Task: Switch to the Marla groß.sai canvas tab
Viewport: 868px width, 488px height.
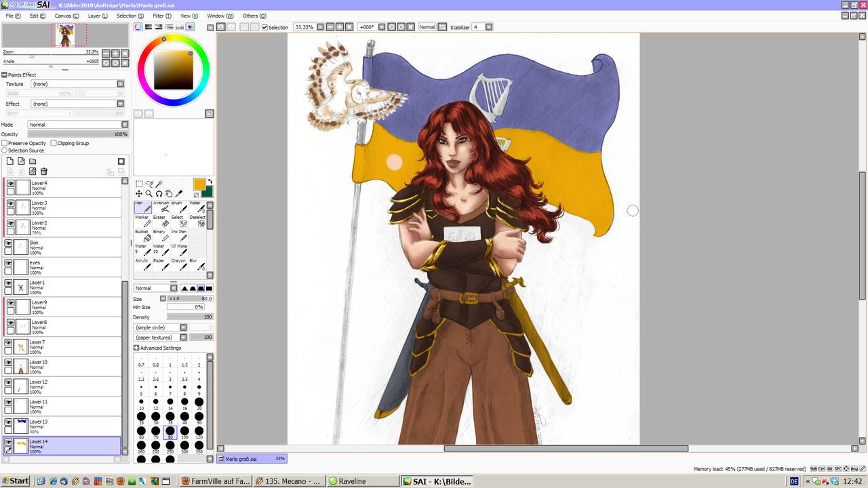Action: 252,459
